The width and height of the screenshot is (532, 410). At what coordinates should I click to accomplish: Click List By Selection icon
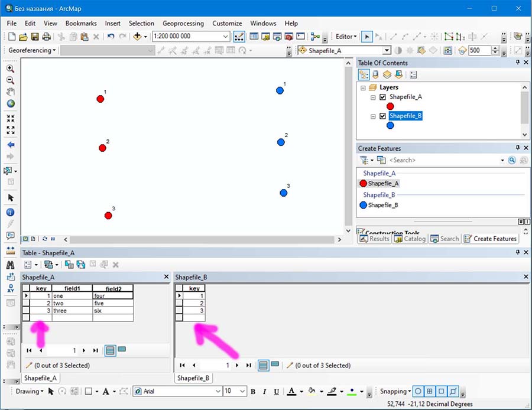pos(398,74)
